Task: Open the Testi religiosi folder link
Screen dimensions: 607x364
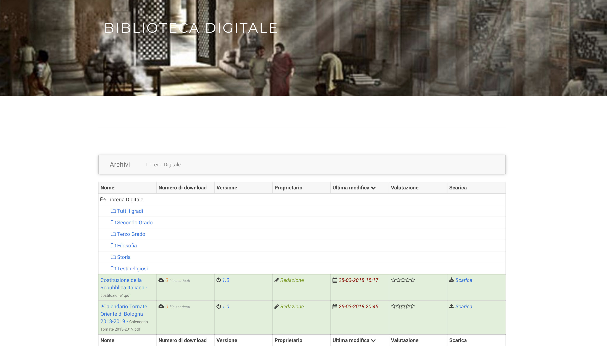Action: pyautogui.click(x=132, y=269)
